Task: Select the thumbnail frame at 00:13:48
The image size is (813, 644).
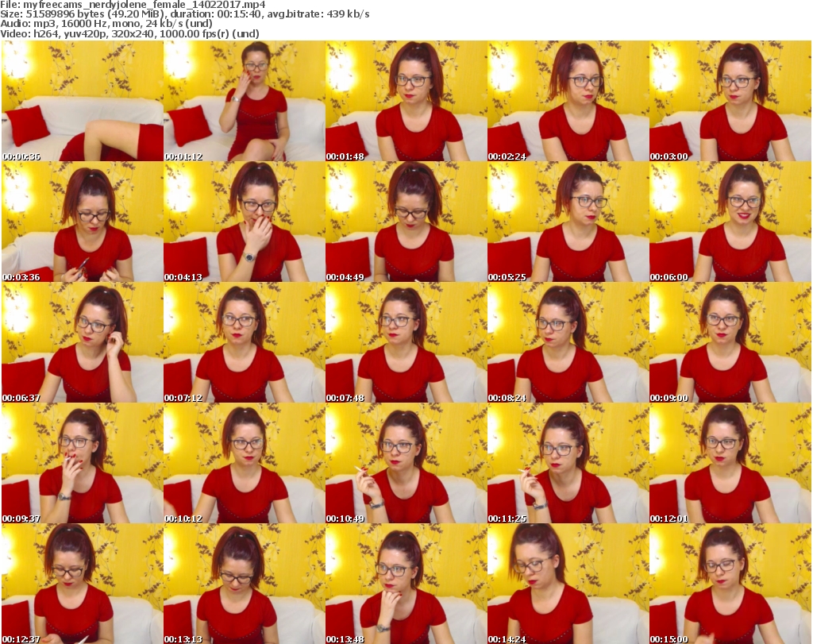Action: pyautogui.click(x=406, y=584)
